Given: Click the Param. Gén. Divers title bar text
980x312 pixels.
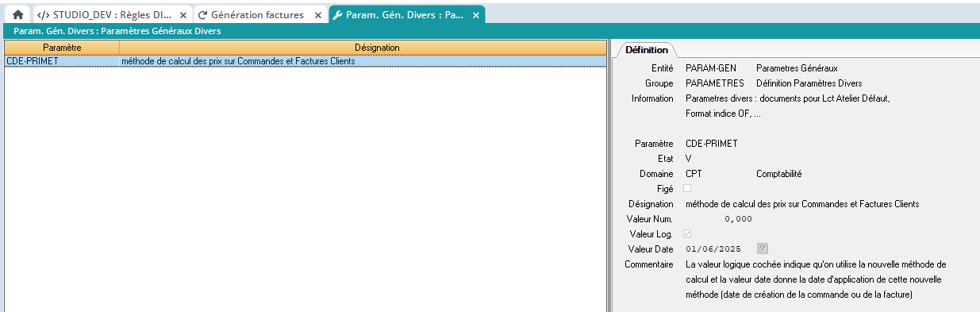Looking at the screenshot, I should pos(117,31).
